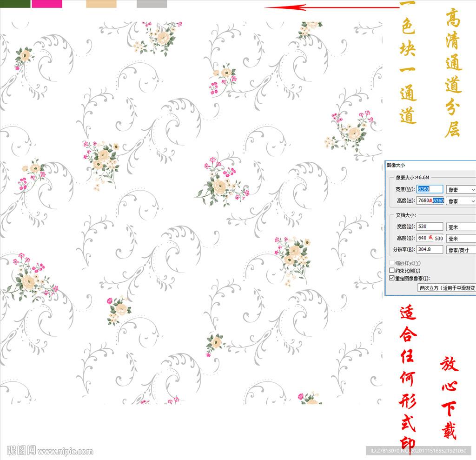Click the 文档大小 section label

406,215
